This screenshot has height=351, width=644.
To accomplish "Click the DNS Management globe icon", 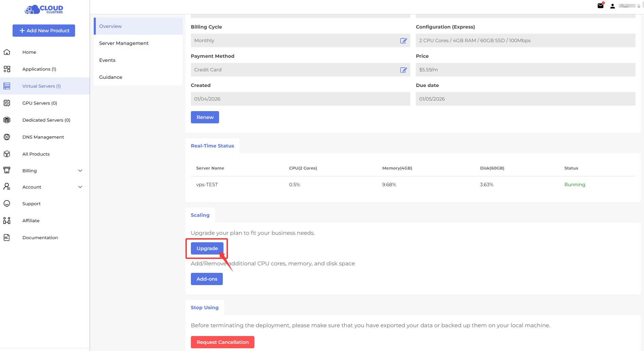I will (x=7, y=137).
